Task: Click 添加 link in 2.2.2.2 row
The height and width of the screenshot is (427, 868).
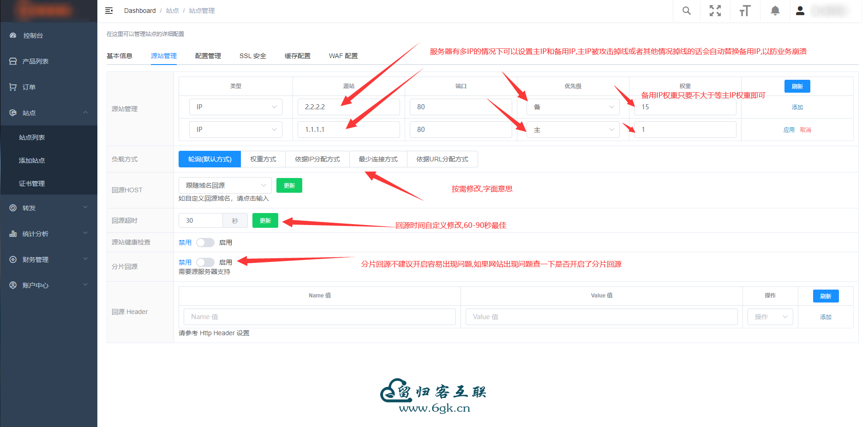Action: pos(797,107)
